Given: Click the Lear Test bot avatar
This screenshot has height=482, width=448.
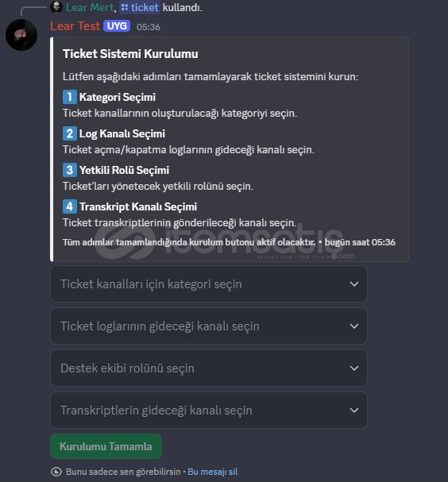Looking at the screenshot, I should 21,35.
